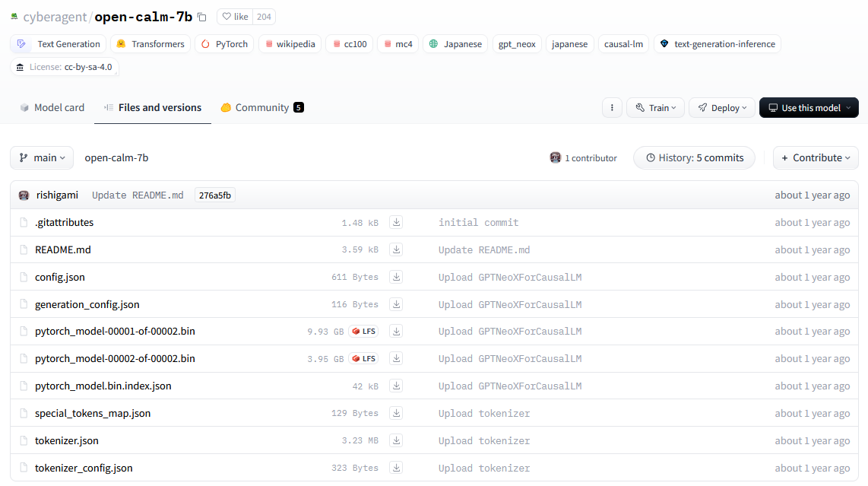Select the wikipedia dataset tag
This screenshot has width=868, height=486.
(290, 44)
